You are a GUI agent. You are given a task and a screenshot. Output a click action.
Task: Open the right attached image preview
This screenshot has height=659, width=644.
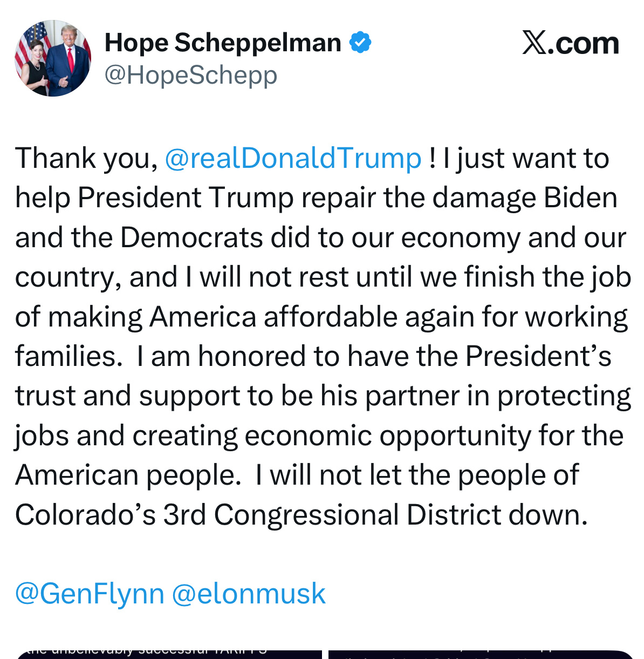click(480, 653)
